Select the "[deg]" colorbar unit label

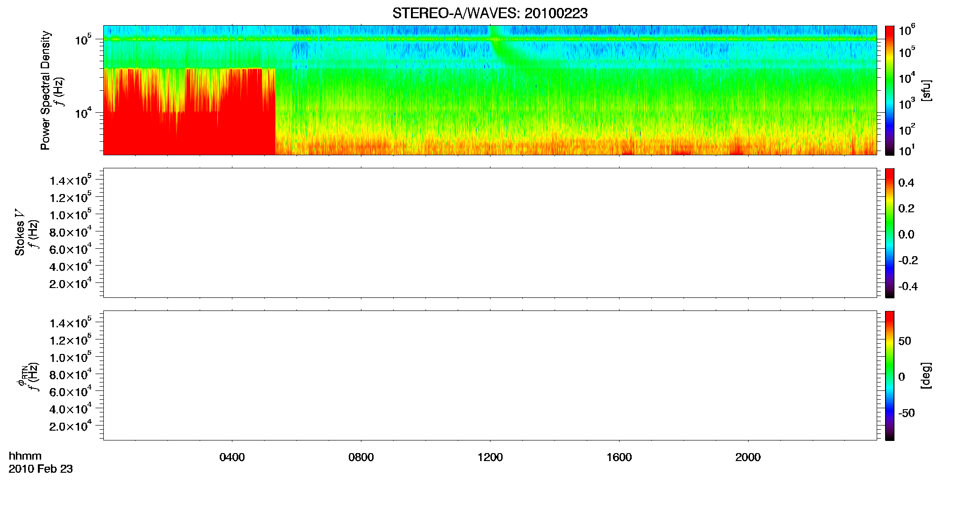tap(926, 375)
